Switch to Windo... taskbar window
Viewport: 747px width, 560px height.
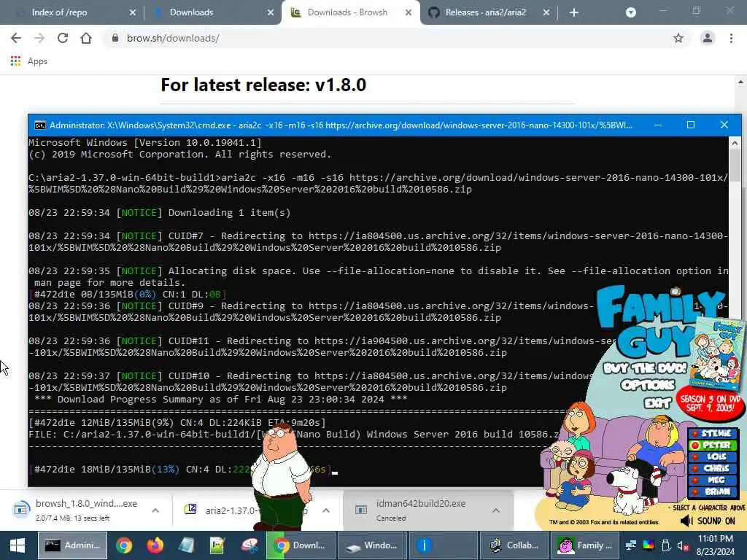pos(371,545)
